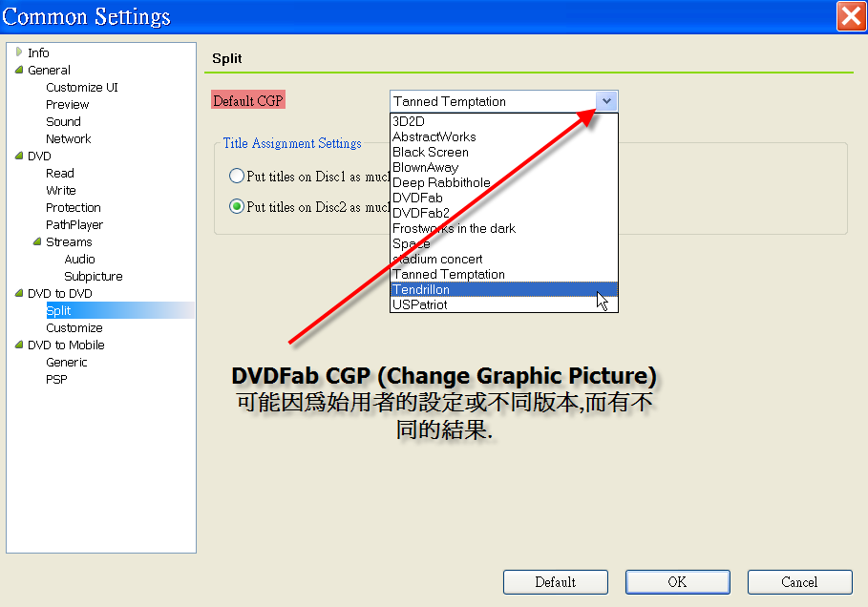Select Put titles on Disc1 radio button
Screen dimensions: 868x607
pos(237,176)
